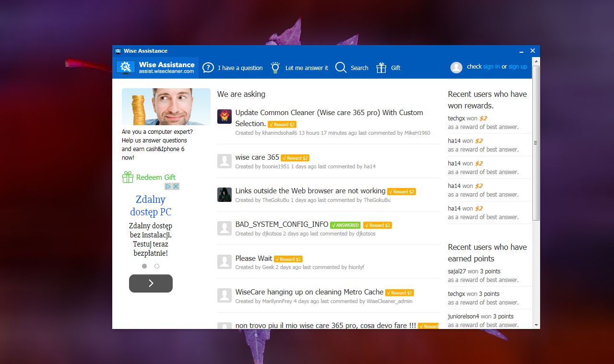Screen dimensions: 614x364
Task: Click the 'Zdalny dostęp PC' ad headline
Action: click(151, 206)
